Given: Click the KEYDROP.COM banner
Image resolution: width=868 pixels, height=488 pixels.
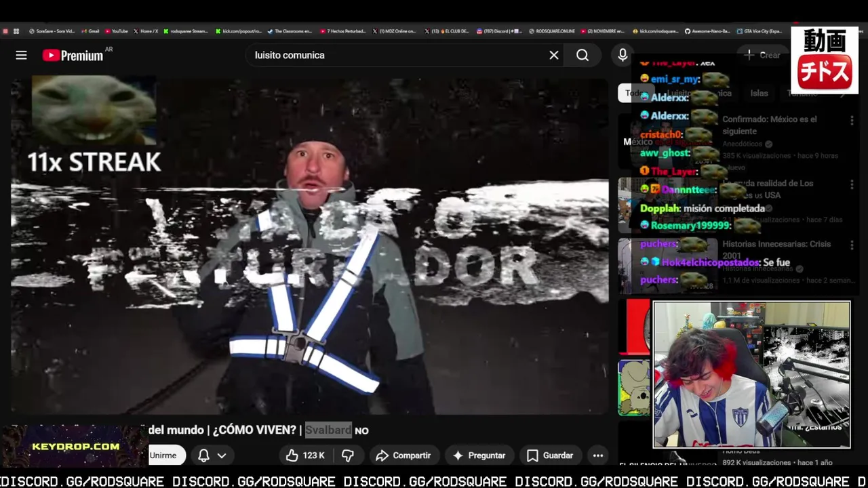Looking at the screenshot, I should click(x=75, y=446).
